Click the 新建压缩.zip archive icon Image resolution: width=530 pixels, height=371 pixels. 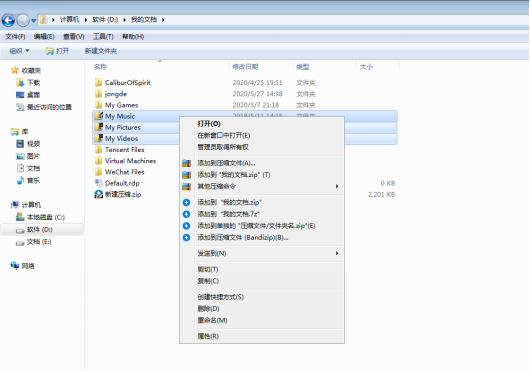point(99,194)
